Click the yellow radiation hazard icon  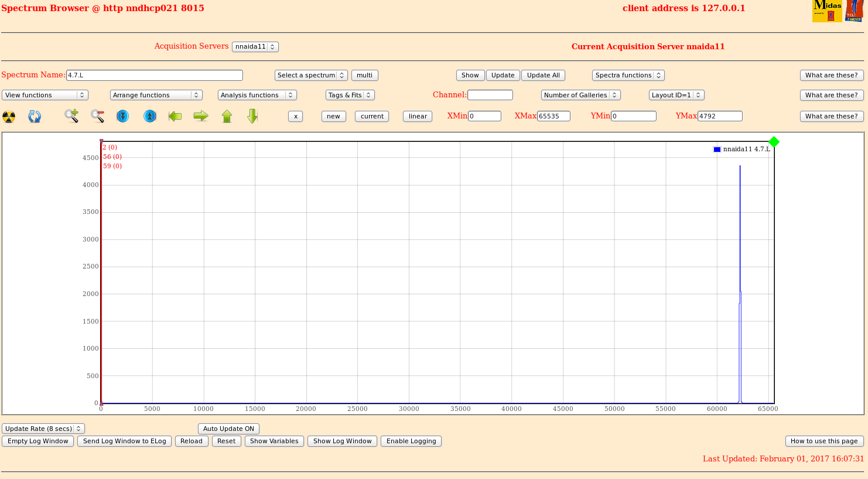tap(9, 117)
